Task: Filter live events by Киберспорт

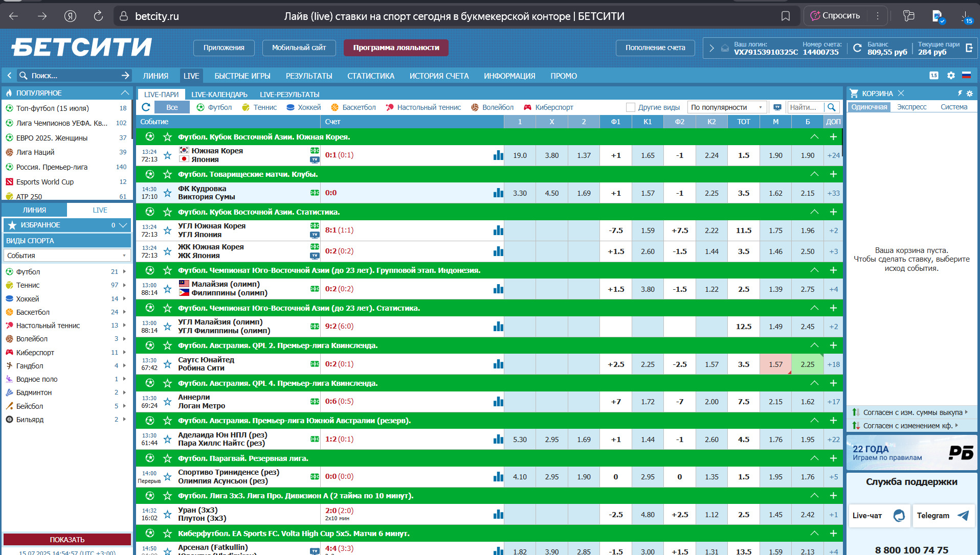Action: [x=548, y=107]
